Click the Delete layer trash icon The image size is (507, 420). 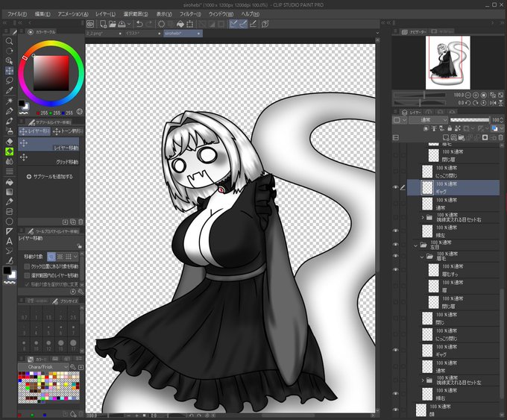coord(500,137)
